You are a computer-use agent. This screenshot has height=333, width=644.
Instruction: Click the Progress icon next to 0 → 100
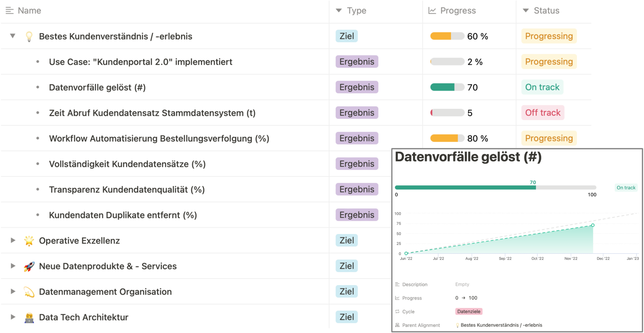click(x=397, y=298)
